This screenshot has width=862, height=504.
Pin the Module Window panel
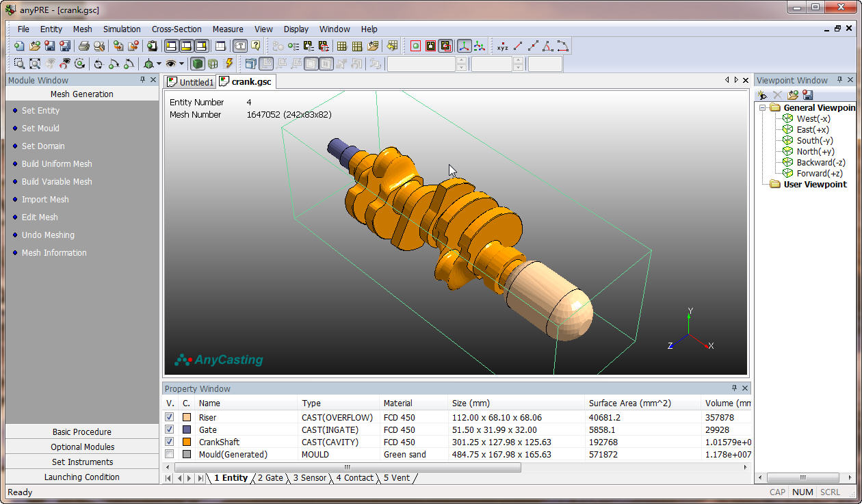(142, 80)
